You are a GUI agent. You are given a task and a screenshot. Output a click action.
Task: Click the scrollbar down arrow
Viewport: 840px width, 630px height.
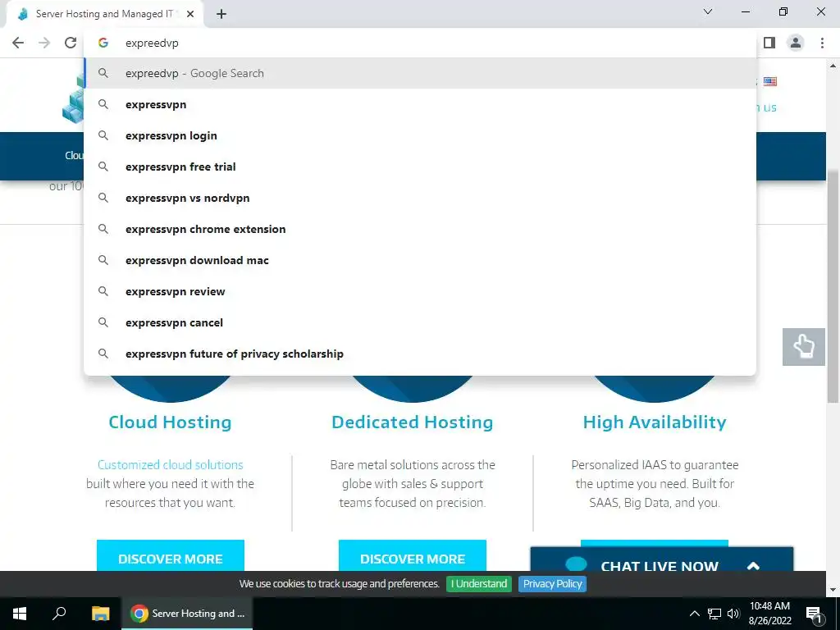(x=833, y=590)
